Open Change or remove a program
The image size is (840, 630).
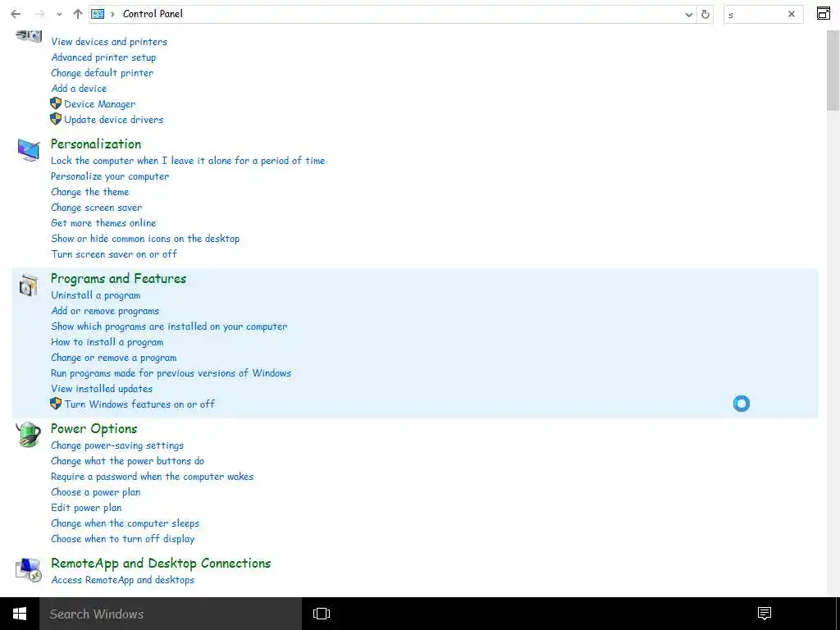[x=113, y=358]
